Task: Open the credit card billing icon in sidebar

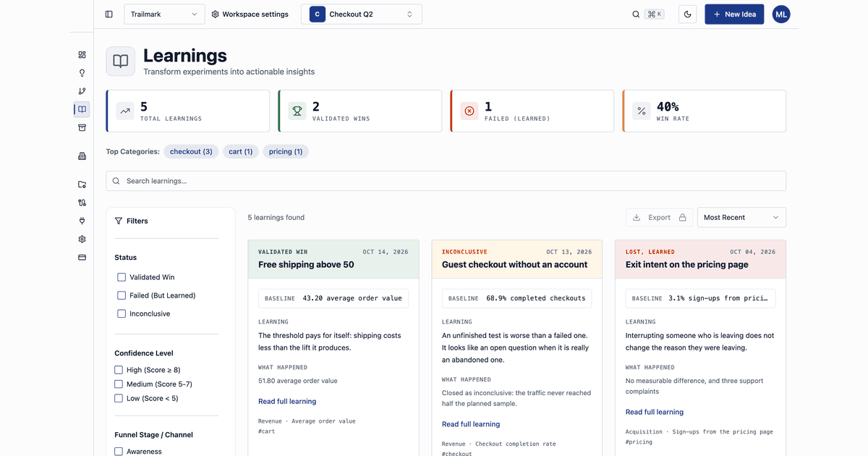Action: pos(82,257)
